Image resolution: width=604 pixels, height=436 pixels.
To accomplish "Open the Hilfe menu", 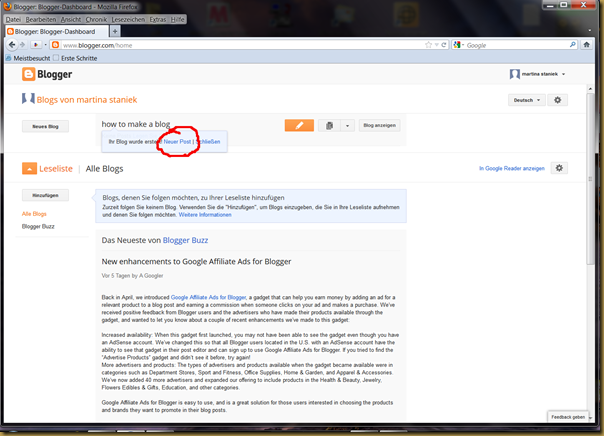I will tap(178, 19).
